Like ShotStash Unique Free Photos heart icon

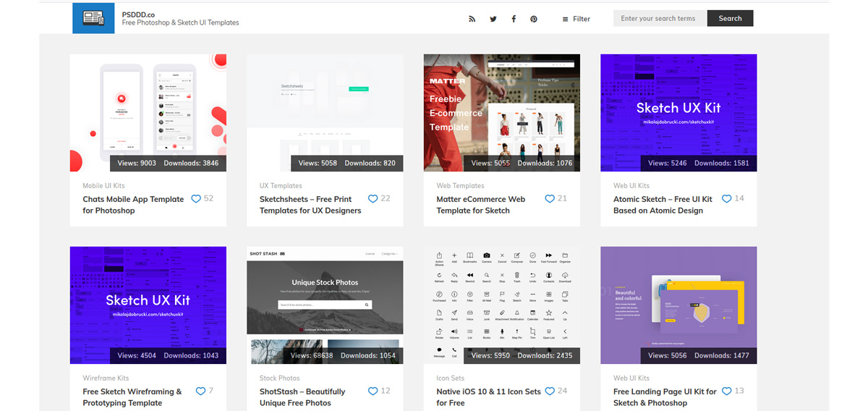[x=373, y=391]
